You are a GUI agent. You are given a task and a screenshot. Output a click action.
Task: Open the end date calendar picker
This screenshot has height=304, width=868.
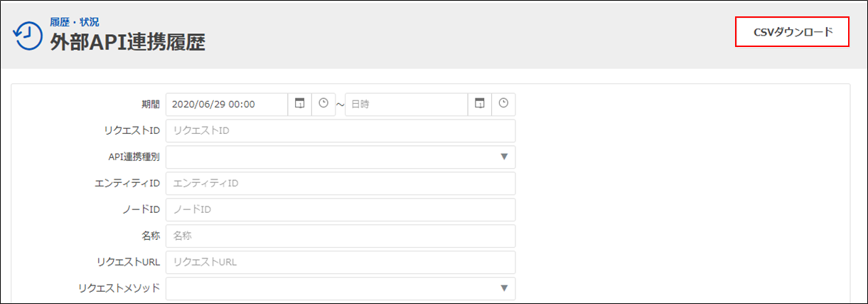480,104
